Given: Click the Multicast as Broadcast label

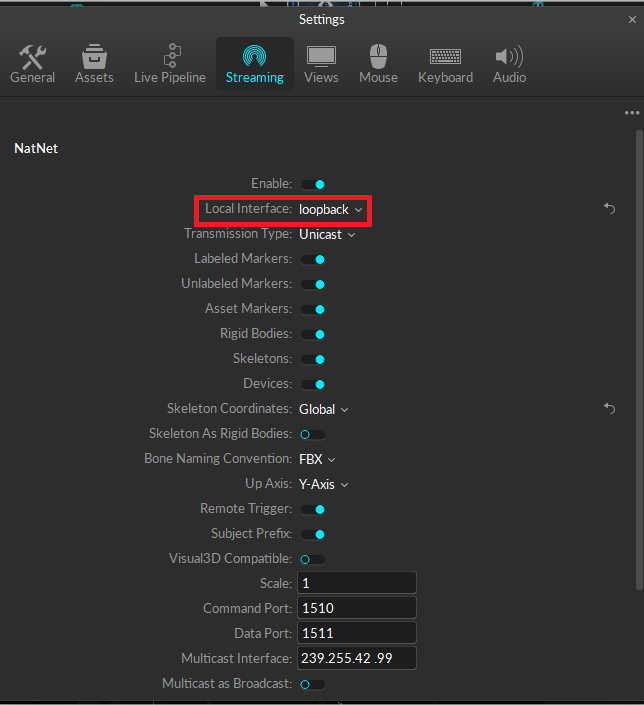Looking at the screenshot, I should pyautogui.click(x=227, y=684).
